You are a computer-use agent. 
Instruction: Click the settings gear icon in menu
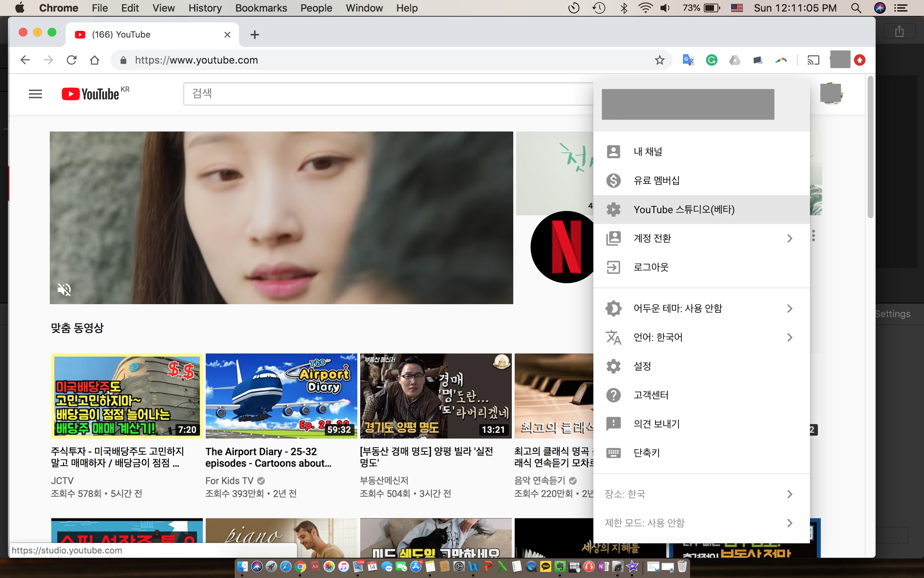[613, 366]
